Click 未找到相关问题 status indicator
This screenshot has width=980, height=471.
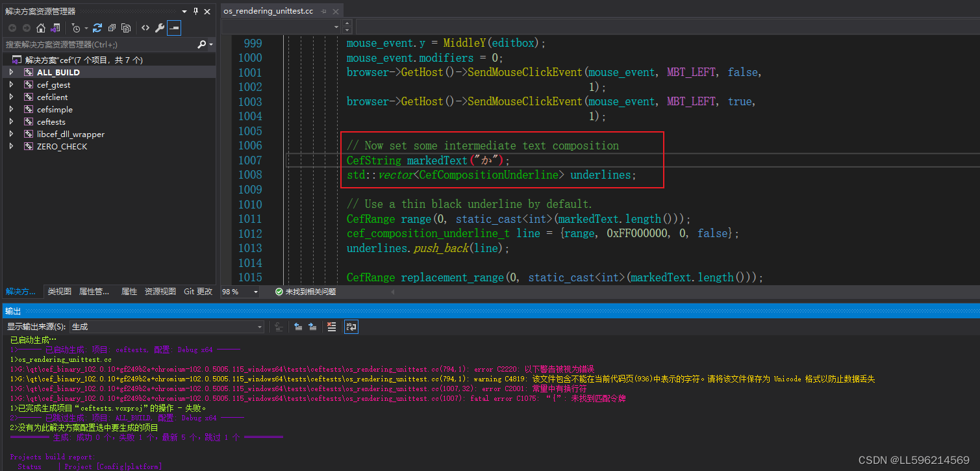click(x=305, y=292)
